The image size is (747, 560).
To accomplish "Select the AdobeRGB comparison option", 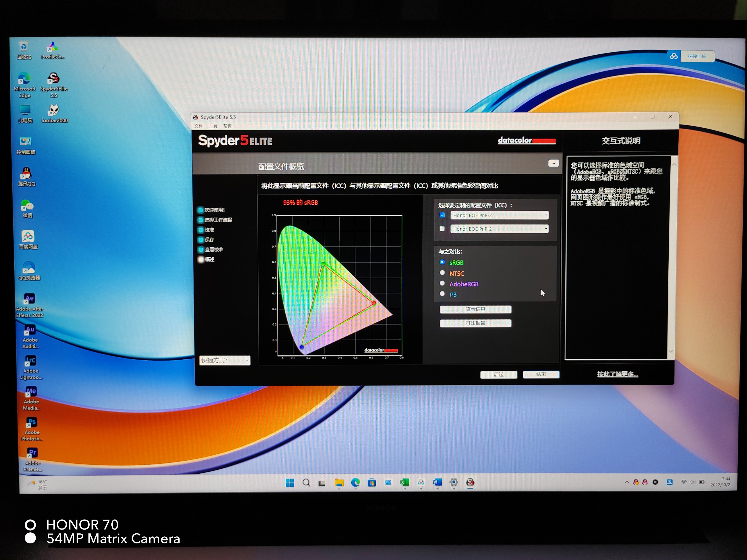I will coord(442,283).
